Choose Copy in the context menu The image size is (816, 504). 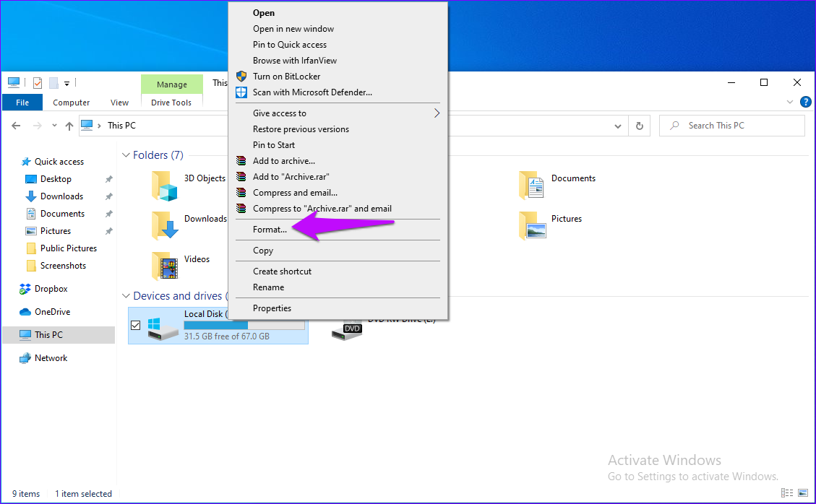pos(263,250)
